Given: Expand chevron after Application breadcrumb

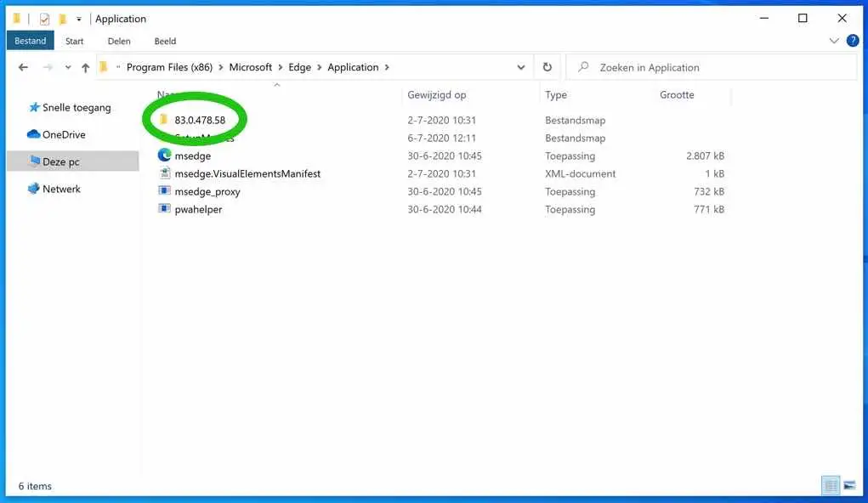Looking at the screenshot, I should click(387, 67).
